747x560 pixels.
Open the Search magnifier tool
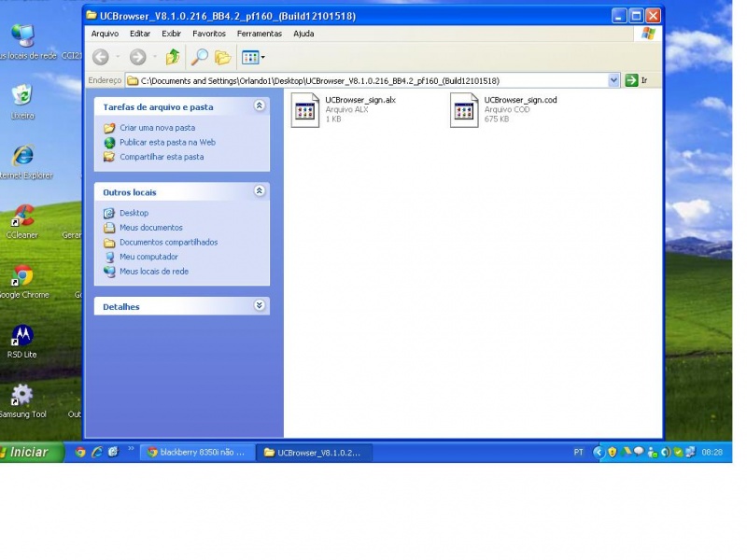click(200, 57)
